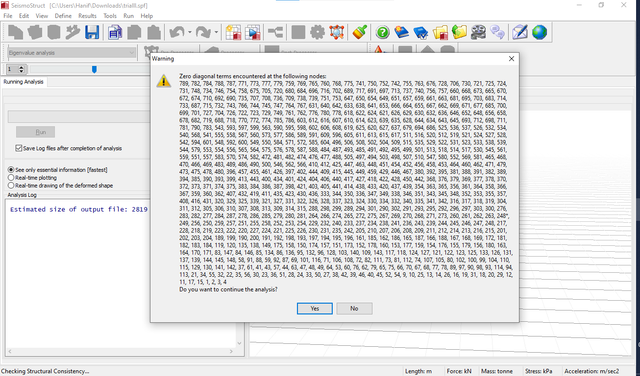The image size is (640, 376).
Task: Click the 'Force: kN' status bar entry
Action: pyautogui.click(x=459, y=371)
